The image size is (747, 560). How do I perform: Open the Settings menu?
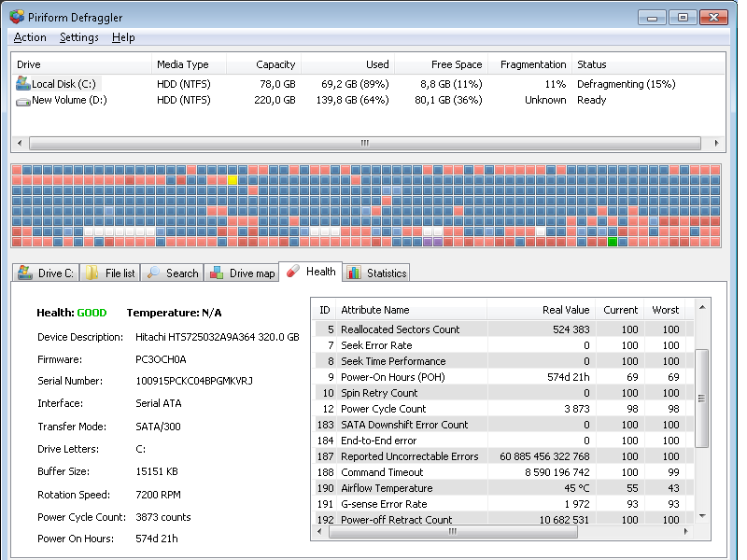[79, 37]
